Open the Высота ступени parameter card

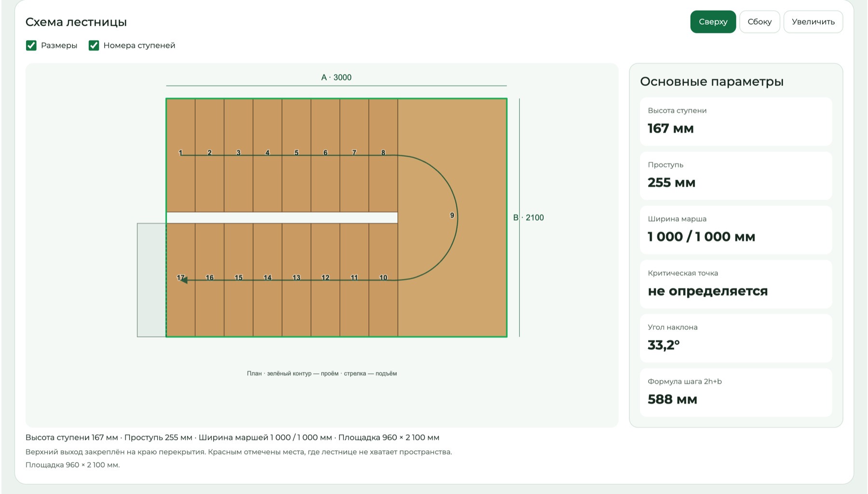click(736, 122)
